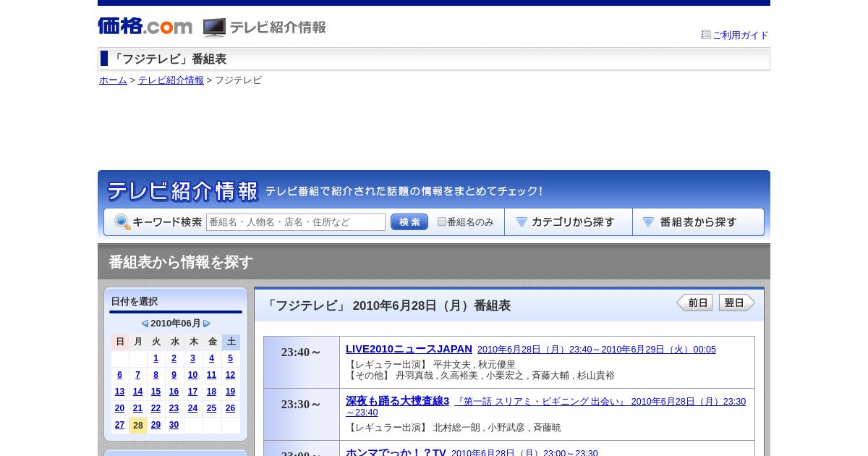The image size is (868, 456).
Task: Select June 27 in the calendar
Action: (119, 425)
